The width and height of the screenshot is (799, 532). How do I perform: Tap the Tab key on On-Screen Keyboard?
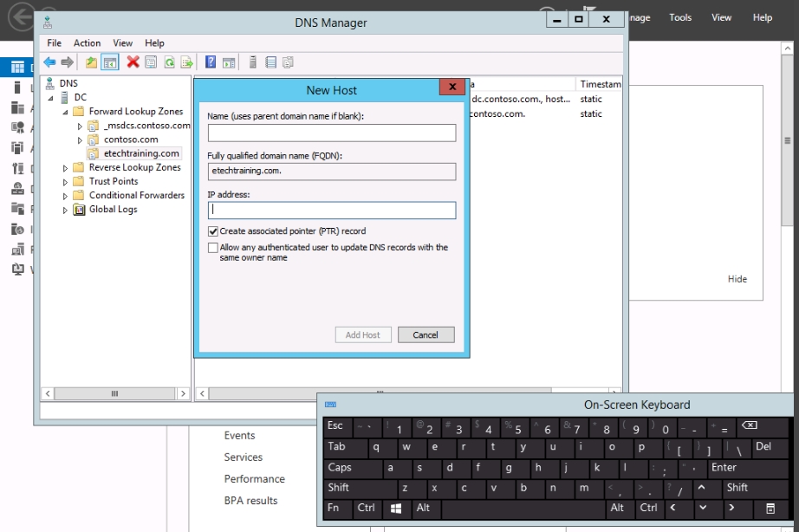tap(345, 447)
